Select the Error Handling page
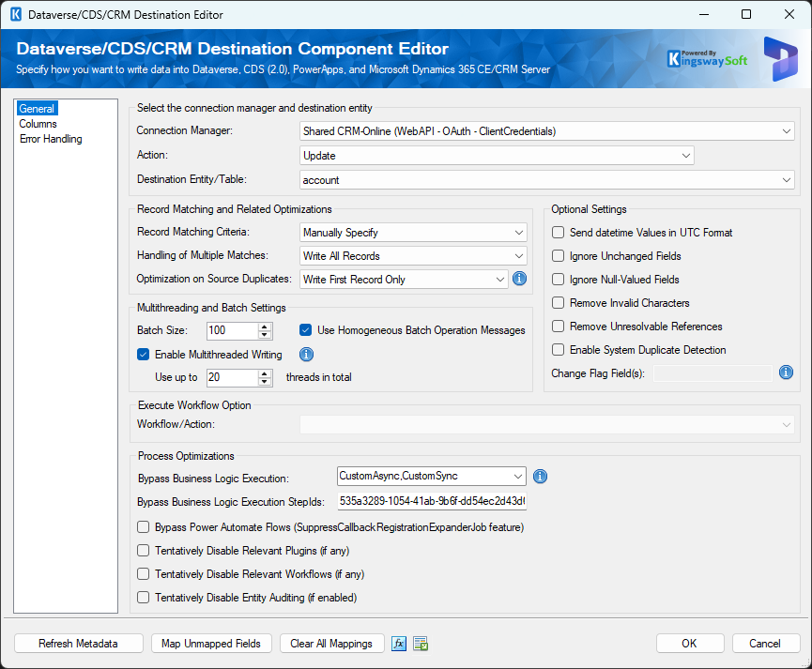 pos(51,138)
